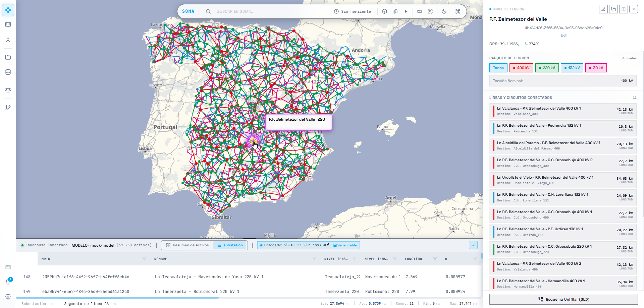Click the pencil edit icon in details panel
This screenshot has height=308, width=644.
tap(603, 9)
